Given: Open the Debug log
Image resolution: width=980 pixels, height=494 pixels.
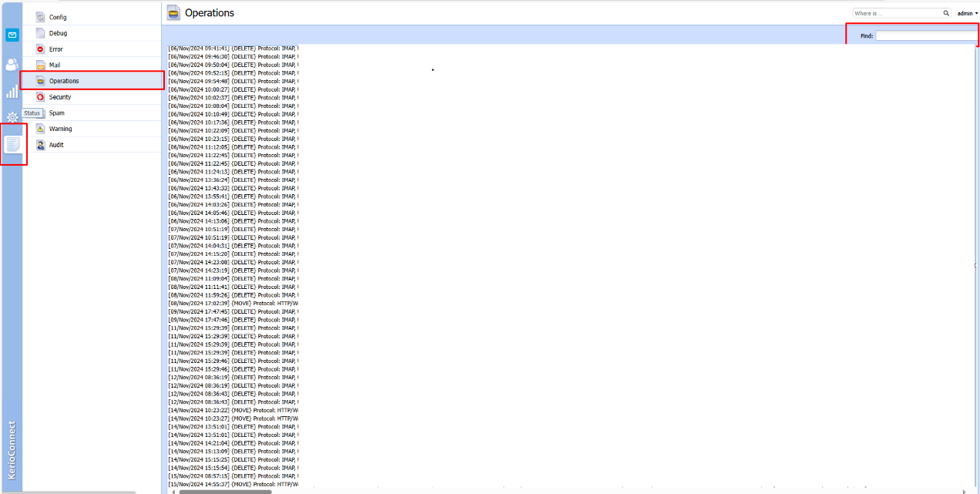Looking at the screenshot, I should (x=58, y=33).
